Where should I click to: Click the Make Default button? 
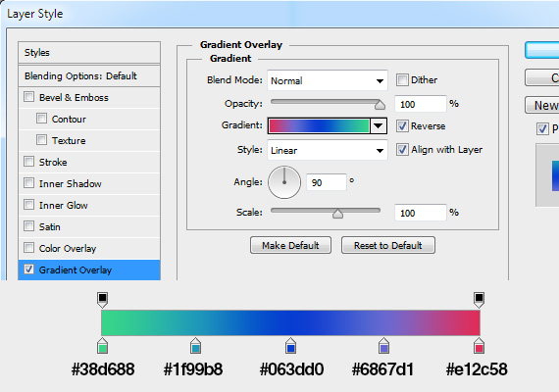(x=290, y=245)
